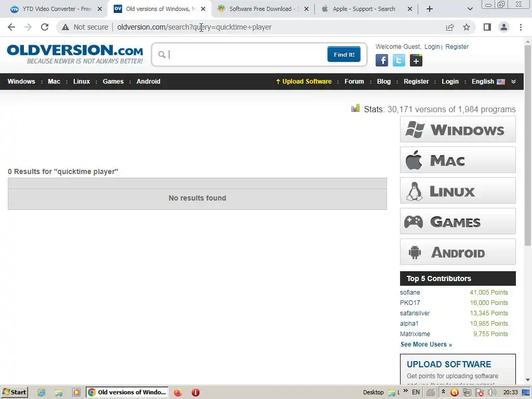Click the header Login link beside Welcome Guest
This screenshot has width=532, height=399.
point(432,47)
